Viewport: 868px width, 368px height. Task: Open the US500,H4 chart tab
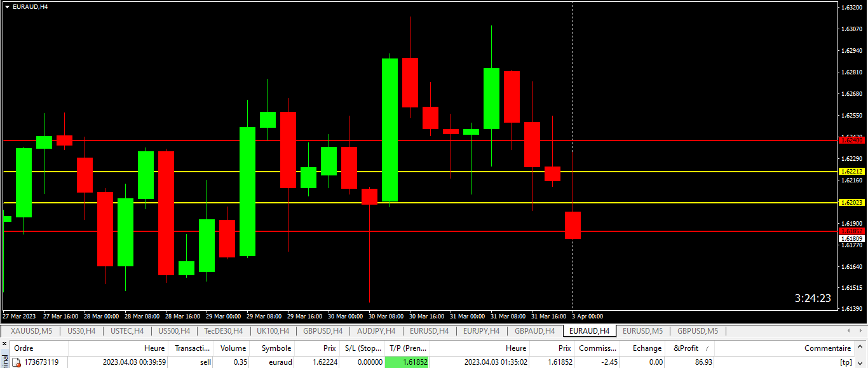tap(174, 331)
